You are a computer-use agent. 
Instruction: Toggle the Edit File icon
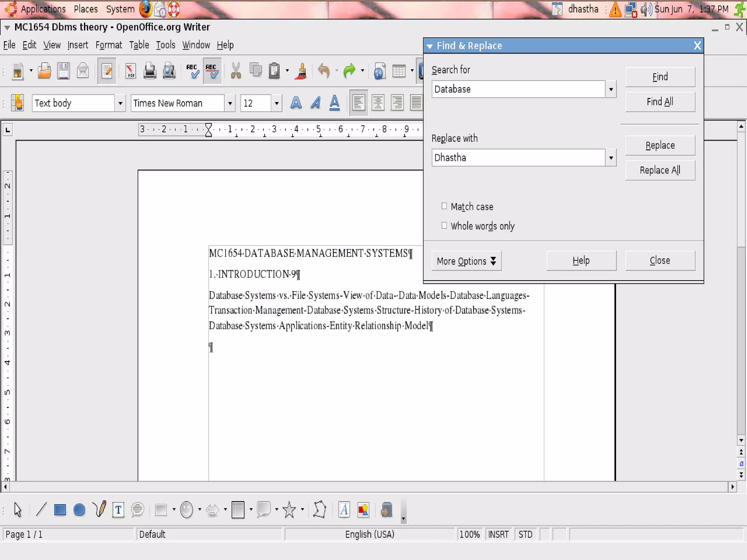[x=107, y=71]
